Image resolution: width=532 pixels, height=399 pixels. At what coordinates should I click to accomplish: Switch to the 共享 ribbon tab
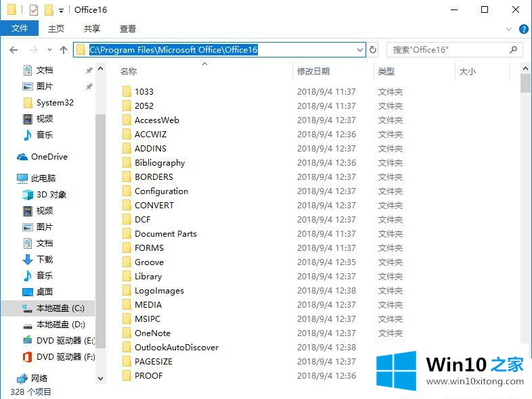click(92, 29)
